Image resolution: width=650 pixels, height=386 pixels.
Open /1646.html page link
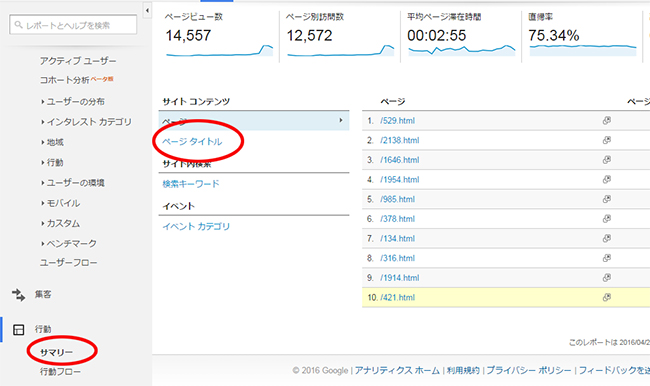(x=400, y=160)
